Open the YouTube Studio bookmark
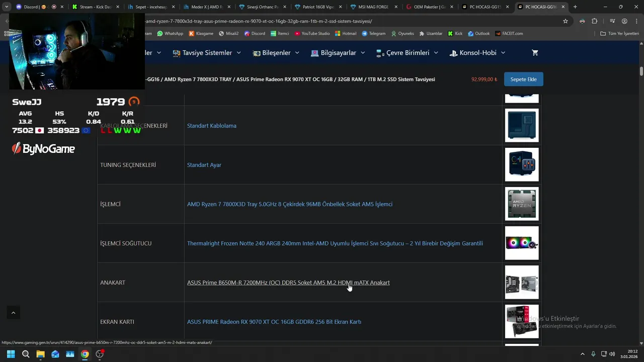Image resolution: width=644 pixels, height=362 pixels. [312, 34]
